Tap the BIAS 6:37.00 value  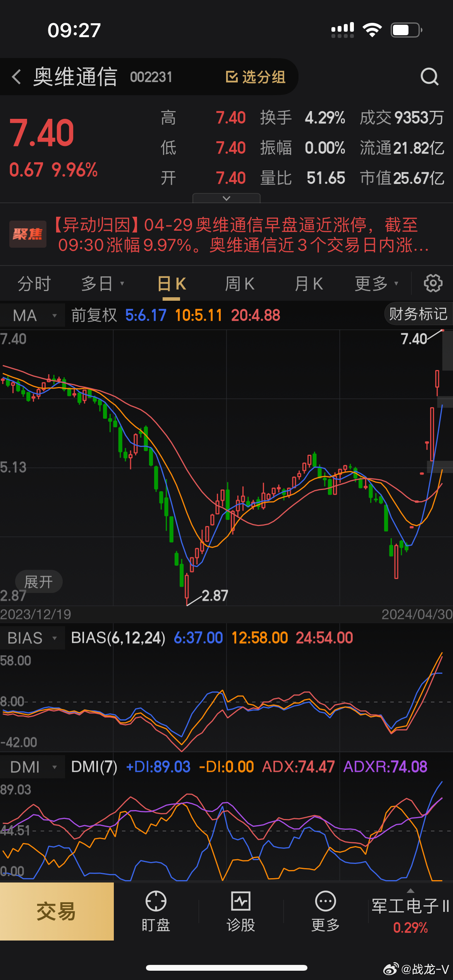pos(198,638)
